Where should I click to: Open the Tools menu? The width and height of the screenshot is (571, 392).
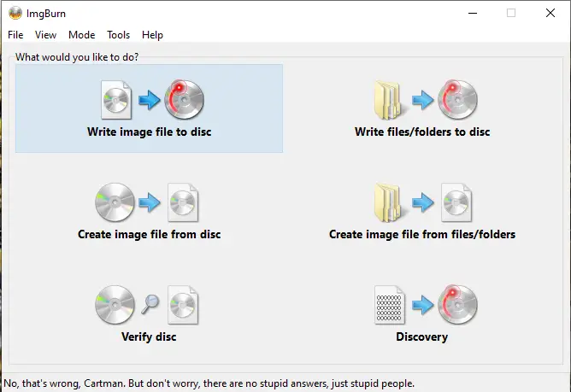pos(118,35)
